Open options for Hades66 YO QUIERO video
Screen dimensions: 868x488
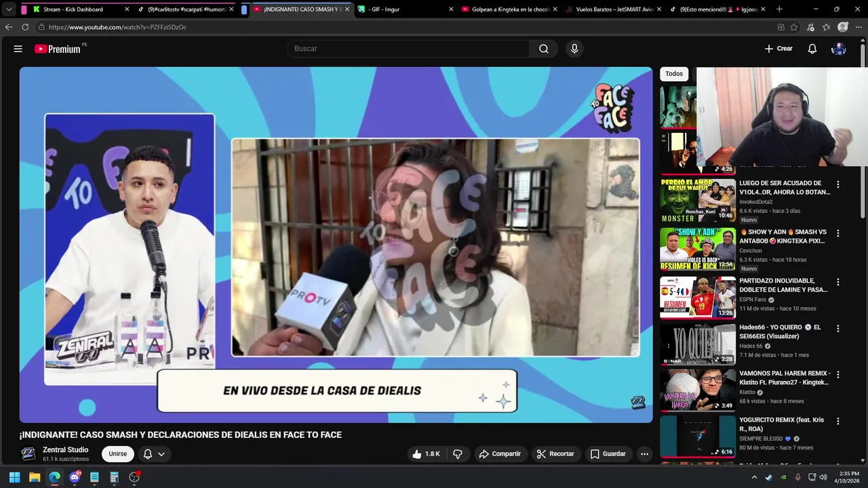coord(838,329)
